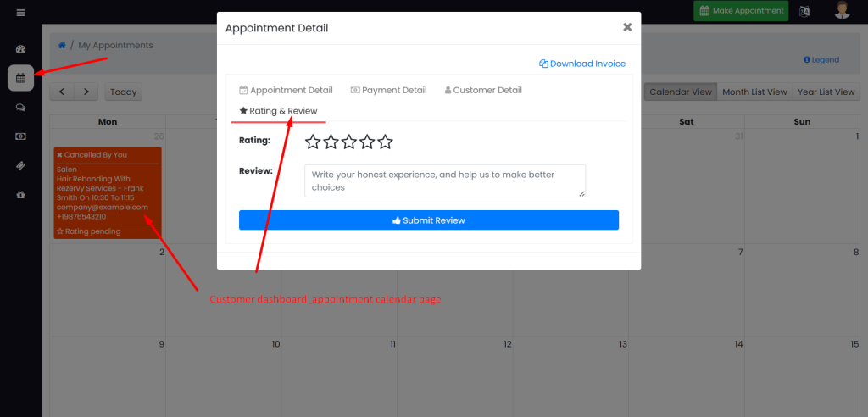Click the home icon in the breadcrumb
Image resolution: width=868 pixels, height=417 pixels.
(x=62, y=46)
